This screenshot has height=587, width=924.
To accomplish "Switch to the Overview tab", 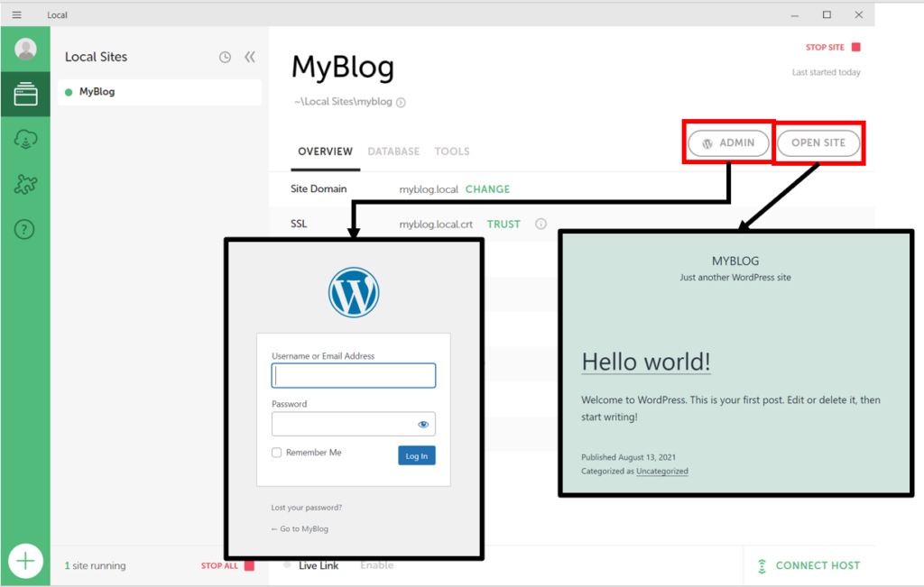I will 325,151.
